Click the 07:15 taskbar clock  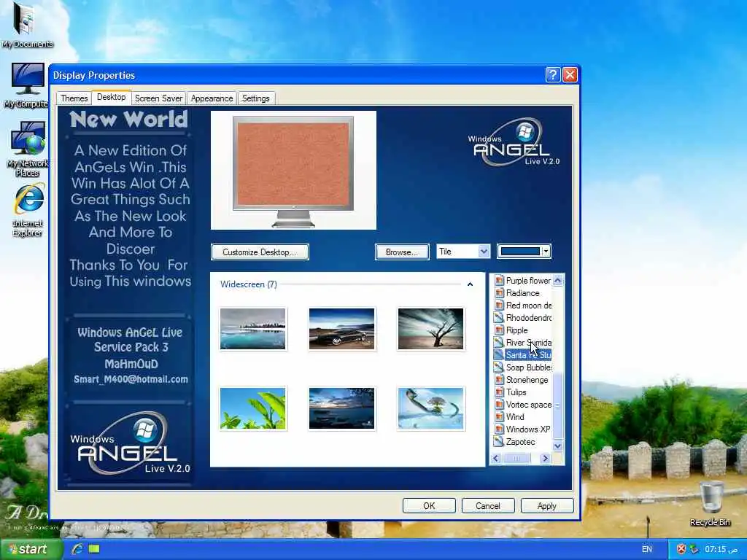point(721,549)
